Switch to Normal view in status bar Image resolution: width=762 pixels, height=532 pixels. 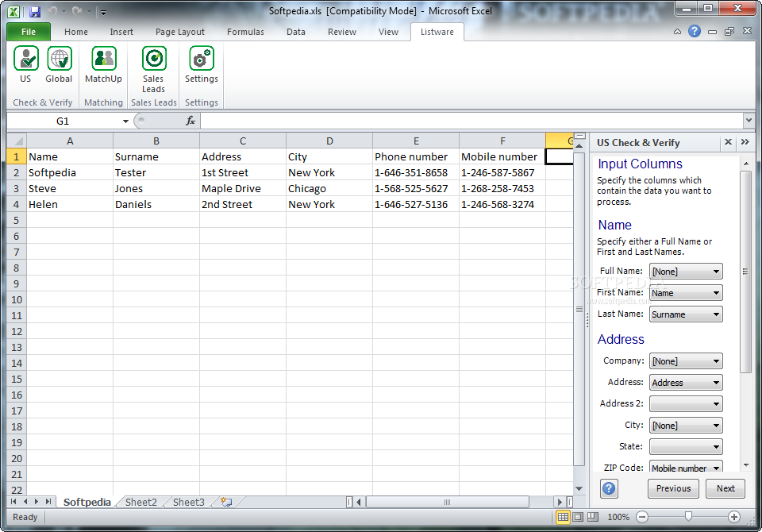563,517
